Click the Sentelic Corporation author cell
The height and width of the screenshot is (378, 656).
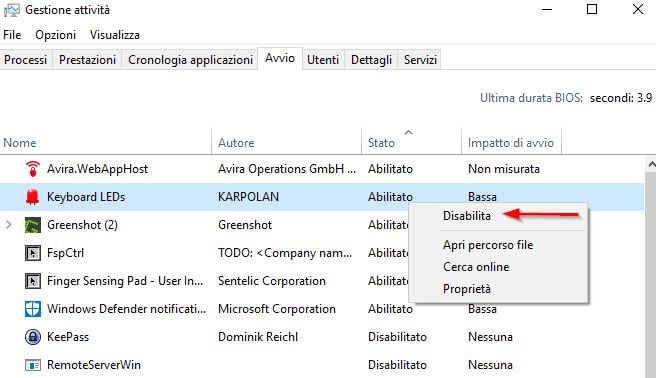tap(272, 281)
